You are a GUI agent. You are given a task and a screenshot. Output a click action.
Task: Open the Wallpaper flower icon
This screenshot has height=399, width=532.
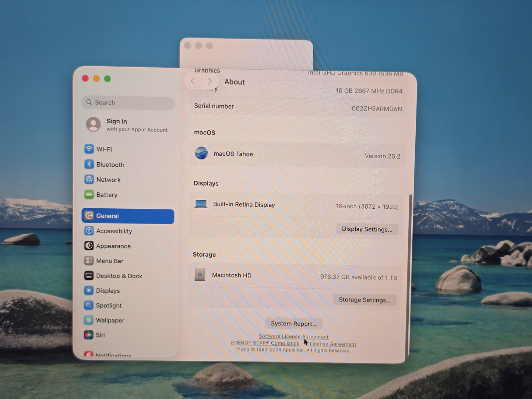tap(88, 320)
